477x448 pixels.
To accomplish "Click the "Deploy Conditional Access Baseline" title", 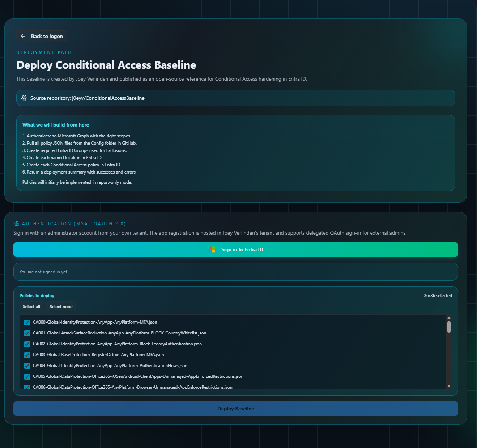I will click(x=106, y=65).
